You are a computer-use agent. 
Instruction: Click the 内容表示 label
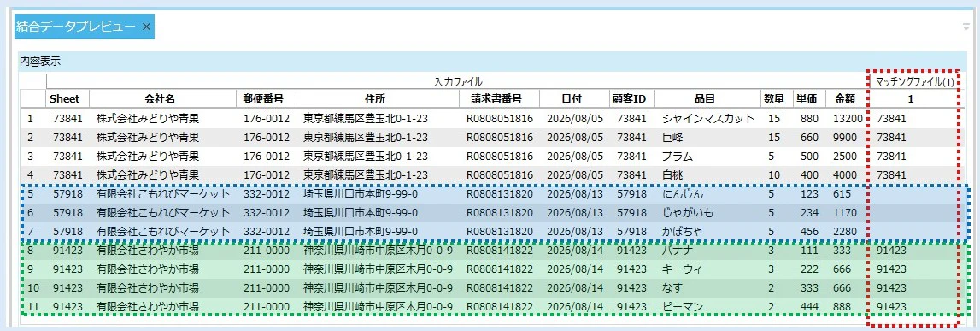[39, 62]
